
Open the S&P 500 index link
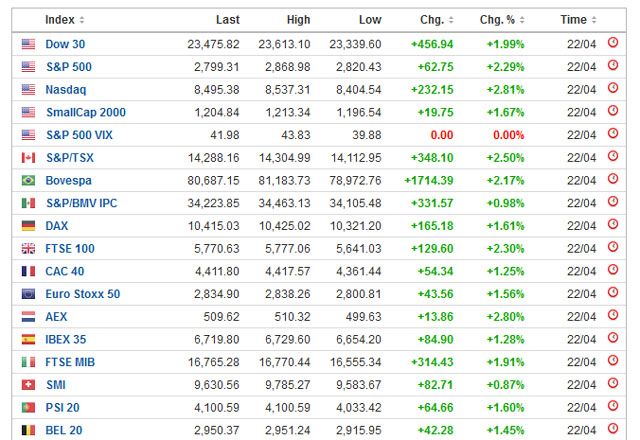[x=68, y=67]
